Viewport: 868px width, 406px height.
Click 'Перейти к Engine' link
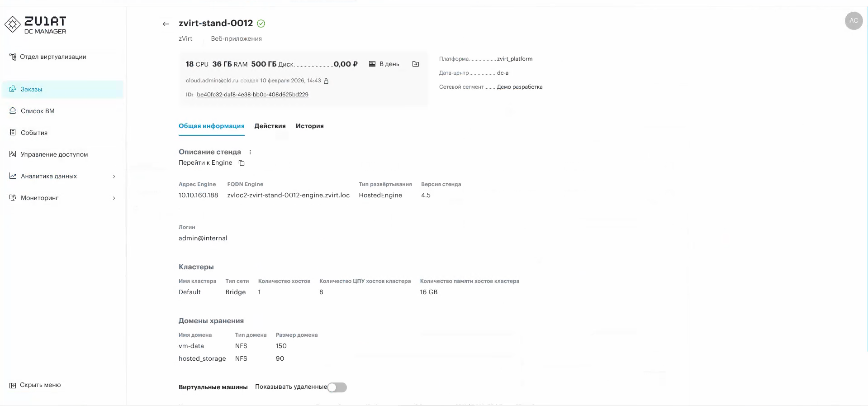point(205,163)
